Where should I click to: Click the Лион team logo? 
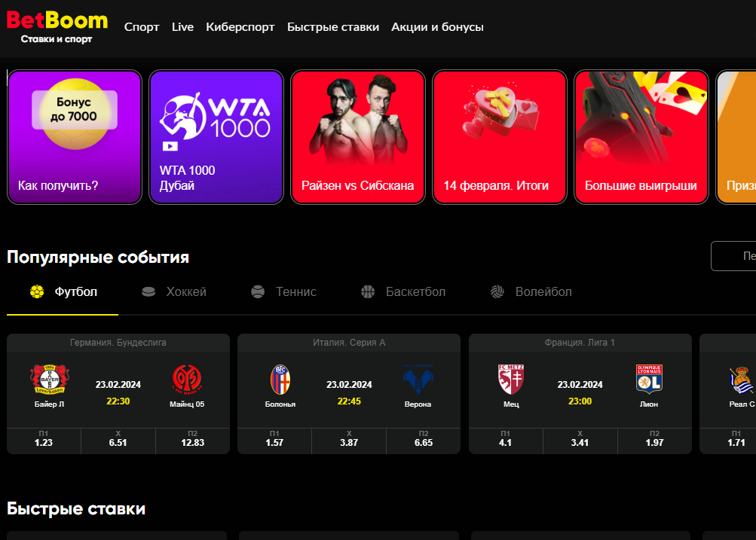tap(649, 379)
